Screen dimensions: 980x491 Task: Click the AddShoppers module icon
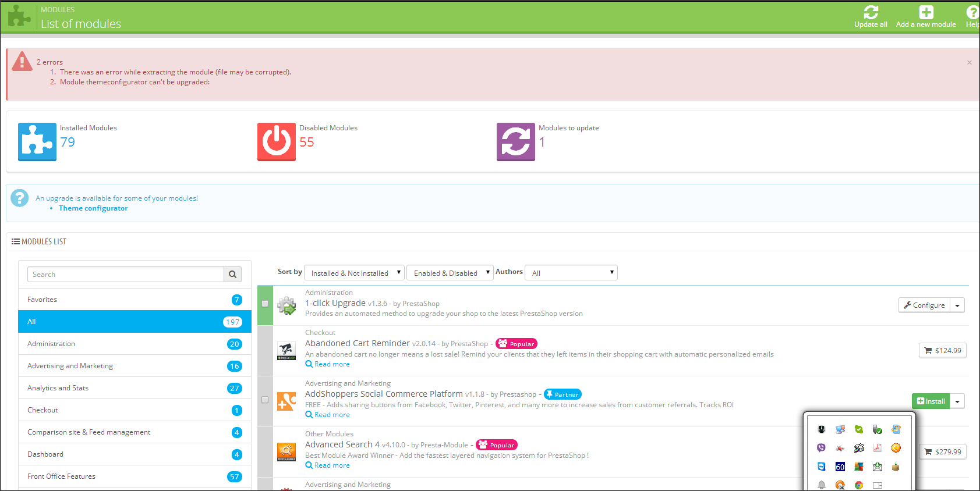286,401
